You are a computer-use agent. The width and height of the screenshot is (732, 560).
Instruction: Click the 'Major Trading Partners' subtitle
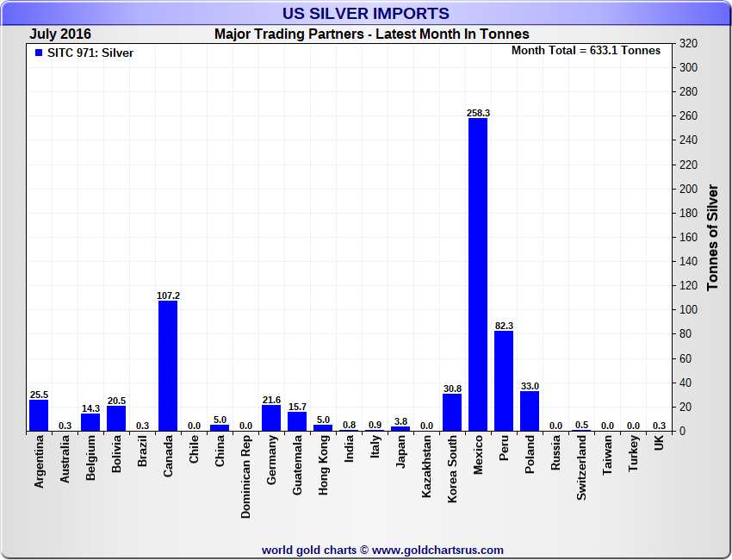click(x=371, y=34)
